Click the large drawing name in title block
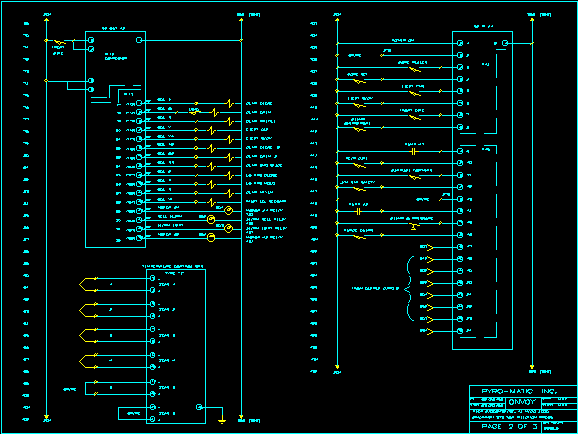The height and width of the screenshot is (434, 578). coord(521,402)
